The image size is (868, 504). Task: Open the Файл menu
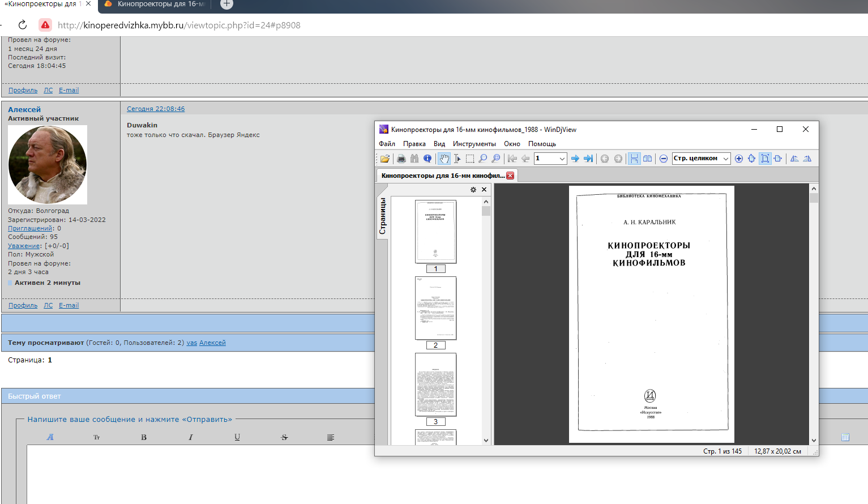tap(387, 144)
